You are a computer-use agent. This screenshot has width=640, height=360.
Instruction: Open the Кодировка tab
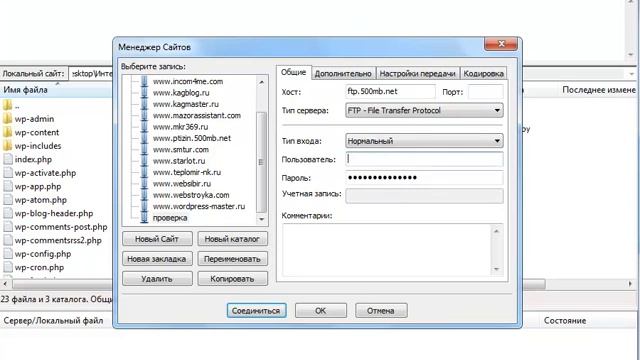point(483,73)
